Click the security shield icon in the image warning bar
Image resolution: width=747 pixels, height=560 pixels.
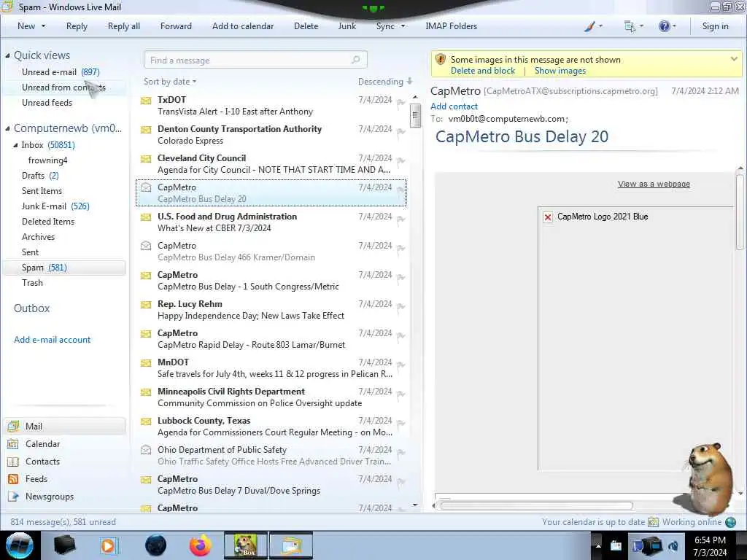coord(441,60)
